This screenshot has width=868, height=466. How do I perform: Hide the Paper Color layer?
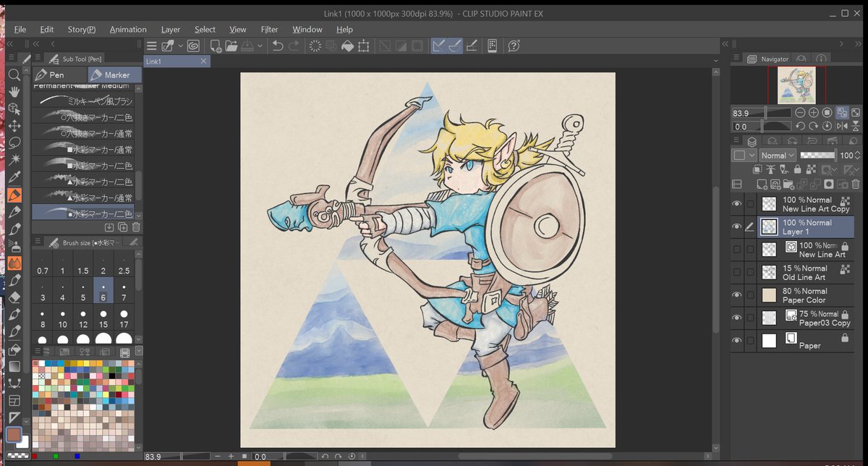pos(737,295)
